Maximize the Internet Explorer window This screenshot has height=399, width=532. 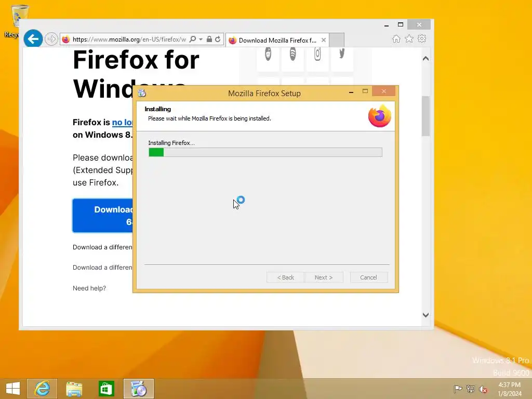click(x=401, y=25)
